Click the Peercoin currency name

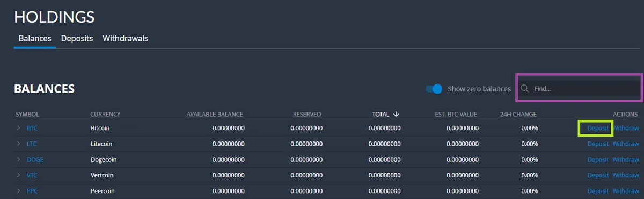(x=103, y=190)
